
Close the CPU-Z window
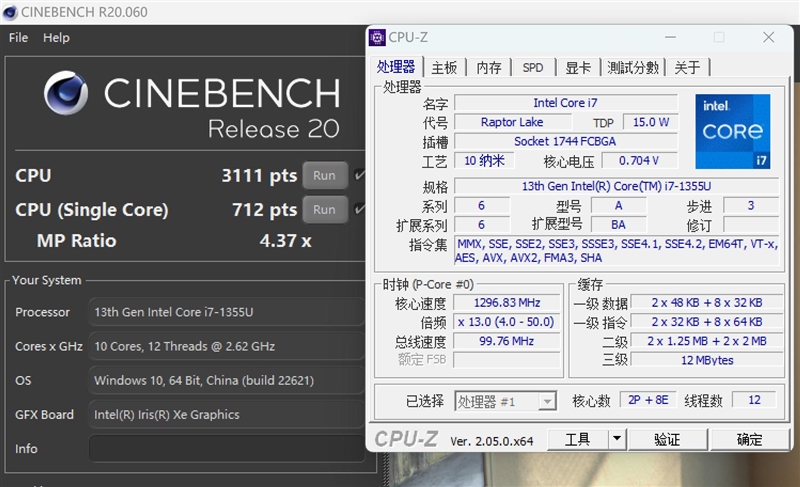tap(768, 37)
